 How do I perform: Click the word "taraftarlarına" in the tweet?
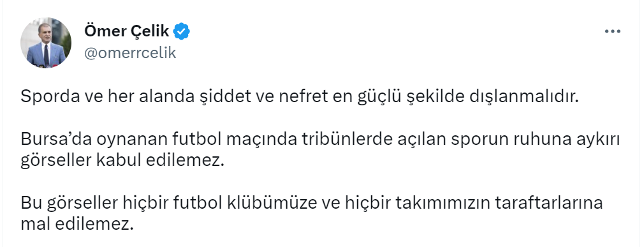pyautogui.click(x=550, y=204)
